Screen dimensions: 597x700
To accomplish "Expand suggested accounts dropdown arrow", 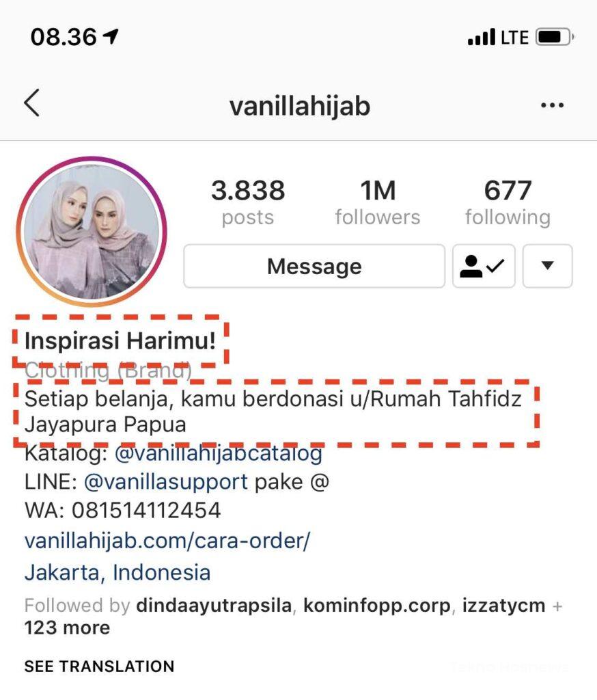I will pyautogui.click(x=547, y=266).
